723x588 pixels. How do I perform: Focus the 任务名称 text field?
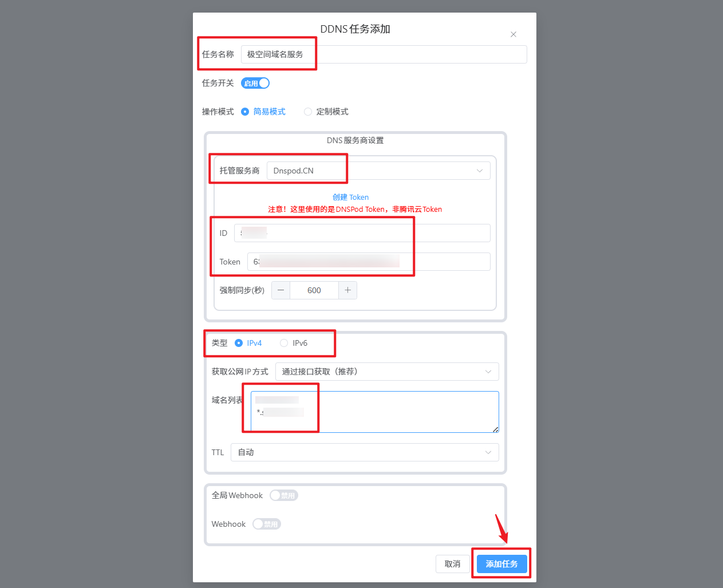coord(384,54)
